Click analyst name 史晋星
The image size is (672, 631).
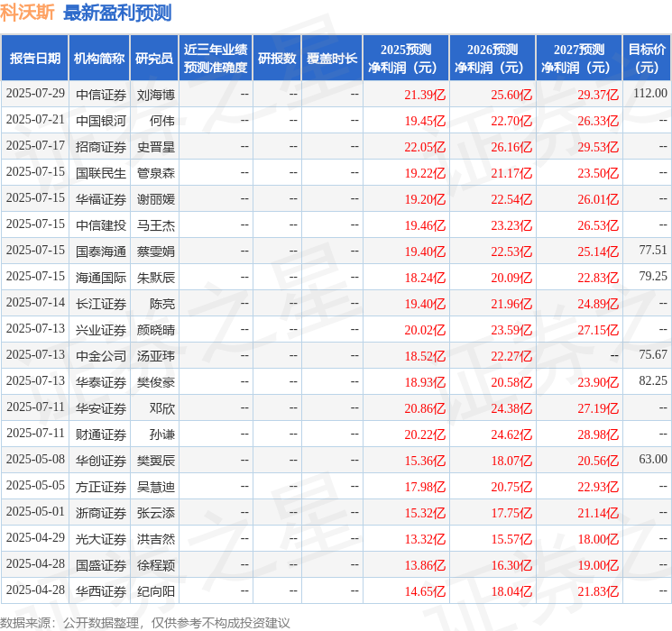155,147
